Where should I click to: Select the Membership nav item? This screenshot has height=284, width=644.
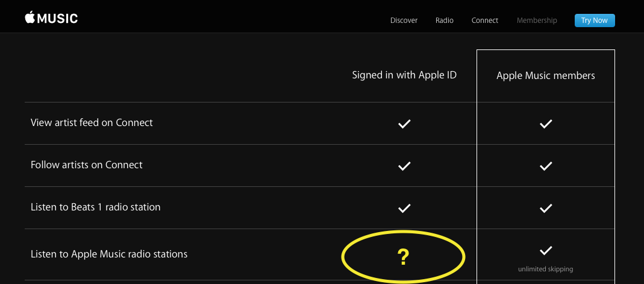pyautogui.click(x=537, y=20)
